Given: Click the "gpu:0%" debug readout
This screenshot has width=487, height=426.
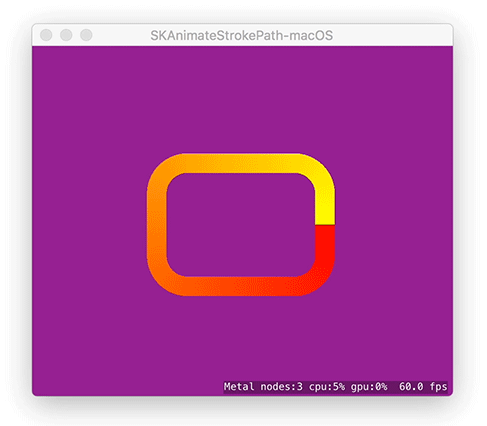Looking at the screenshot, I should point(369,387).
